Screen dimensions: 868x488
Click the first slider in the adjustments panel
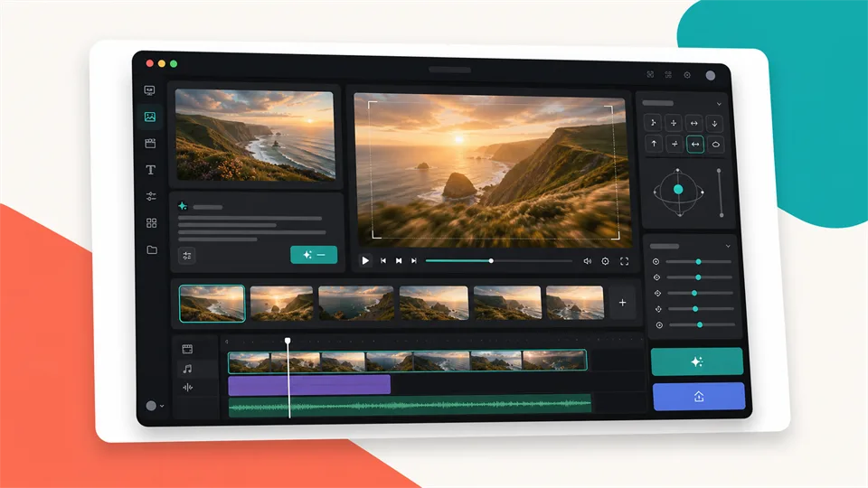point(699,262)
